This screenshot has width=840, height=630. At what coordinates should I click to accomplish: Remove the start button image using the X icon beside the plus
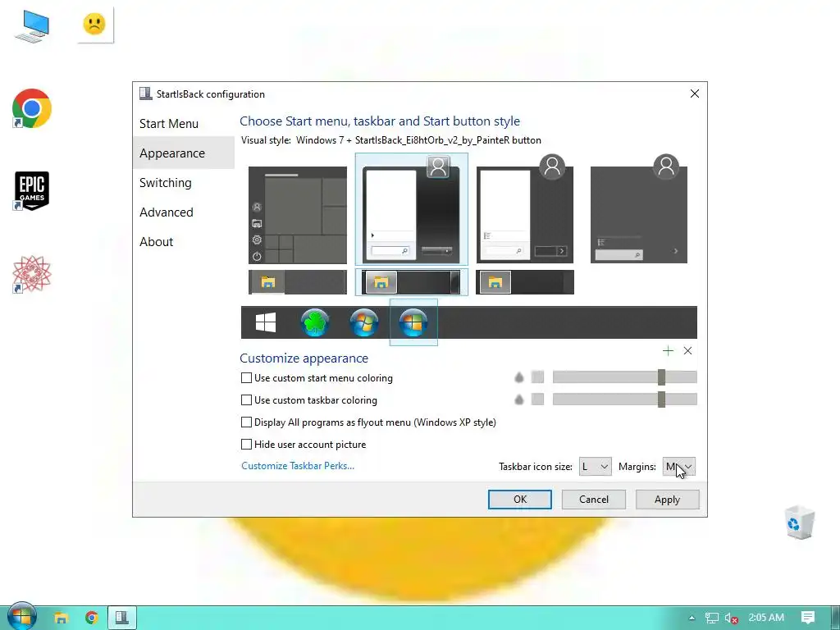click(688, 351)
